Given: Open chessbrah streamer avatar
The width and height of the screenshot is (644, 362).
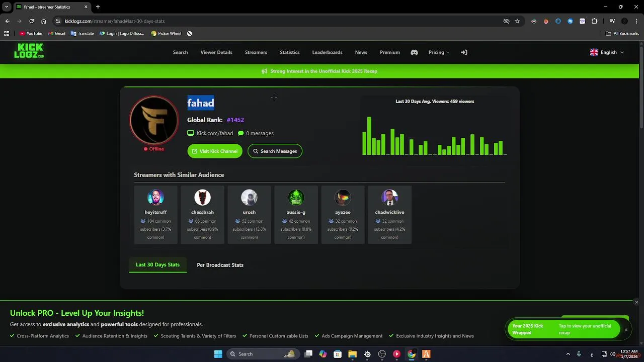Looking at the screenshot, I should tap(202, 198).
